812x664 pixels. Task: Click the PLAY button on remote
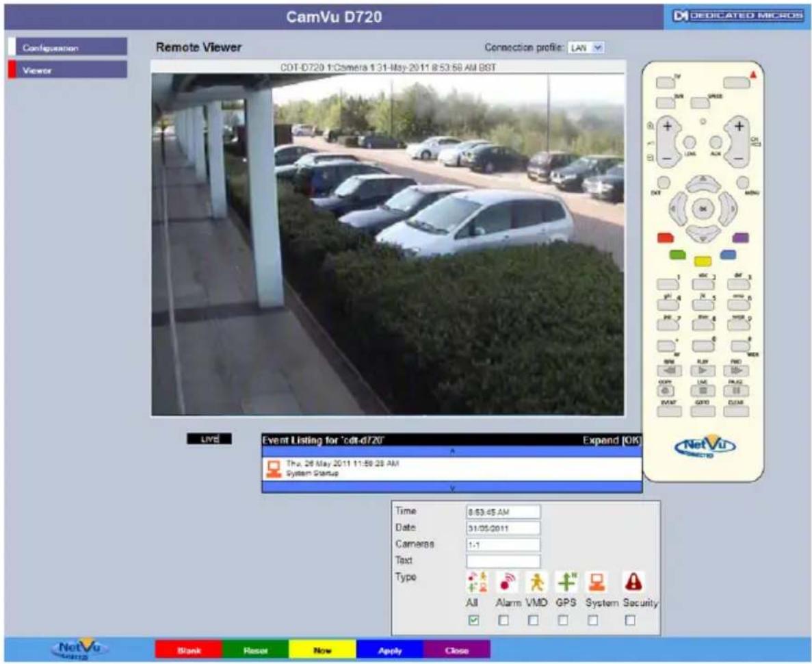703,370
